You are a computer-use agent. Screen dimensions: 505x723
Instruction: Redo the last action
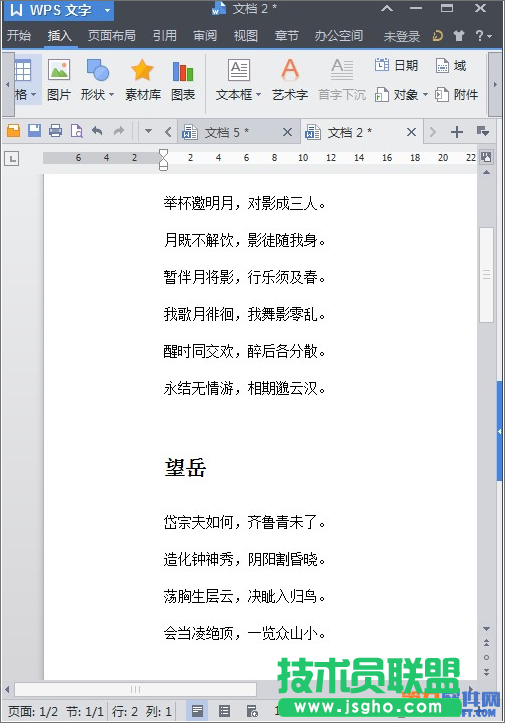pyautogui.click(x=119, y=131)
